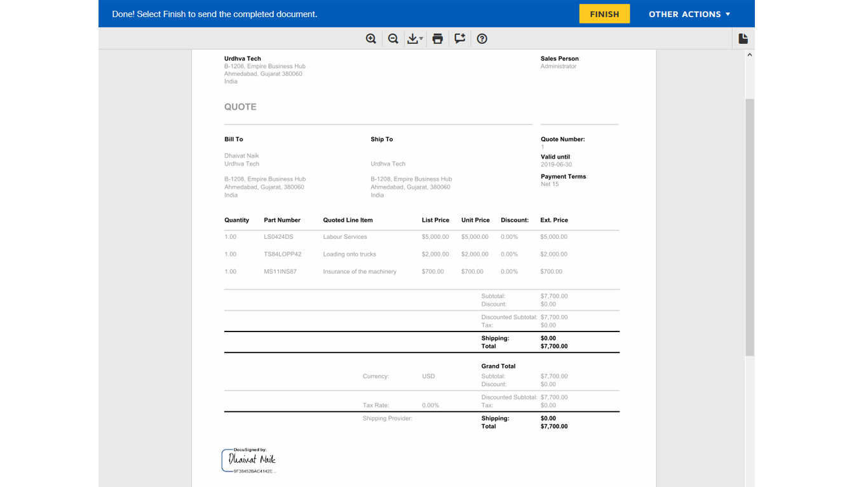Image resolution: width=868 pixels, height=487 pixels.
Task: Click the zoom out magnifier icon
Action: [x=393, y=39]
